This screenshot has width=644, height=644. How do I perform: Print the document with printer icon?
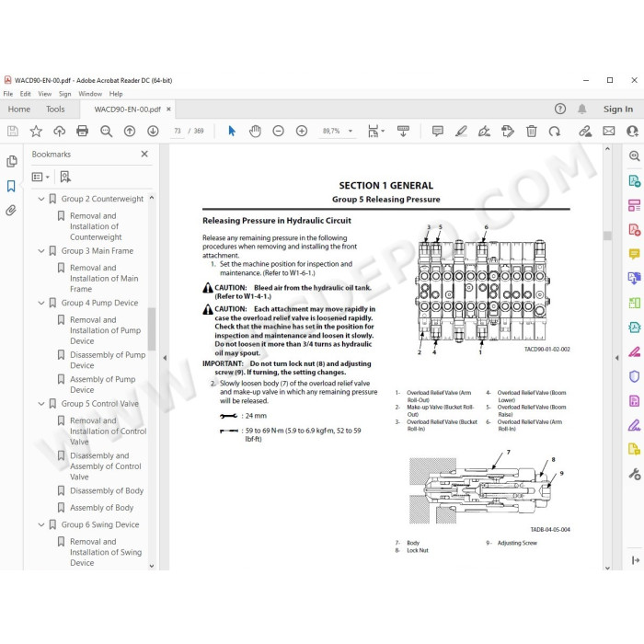[x=83, y=131]
